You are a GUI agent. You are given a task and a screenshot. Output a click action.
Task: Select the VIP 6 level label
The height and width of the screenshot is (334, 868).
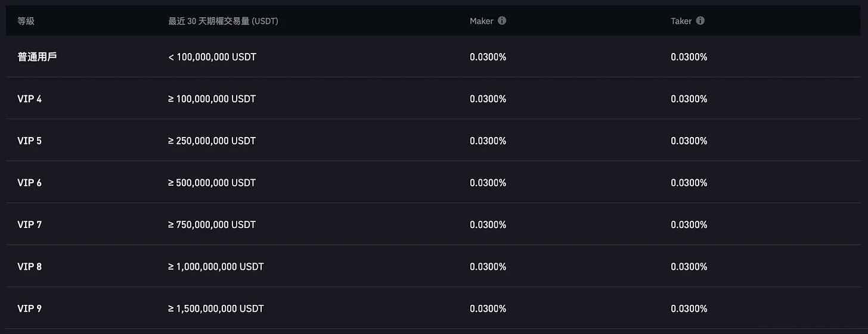(x=30, y=183)
